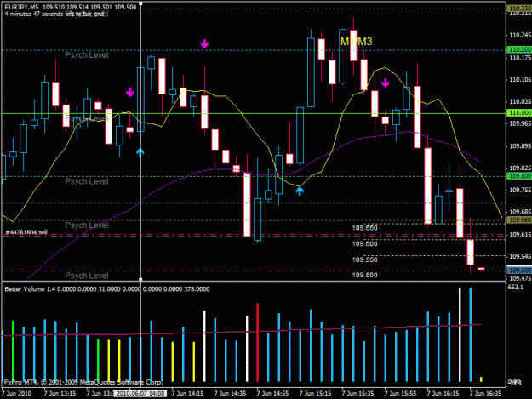Select the 7 Jun 16:15 time label
The height and width of the screenshot is (399, 532).
443,394
